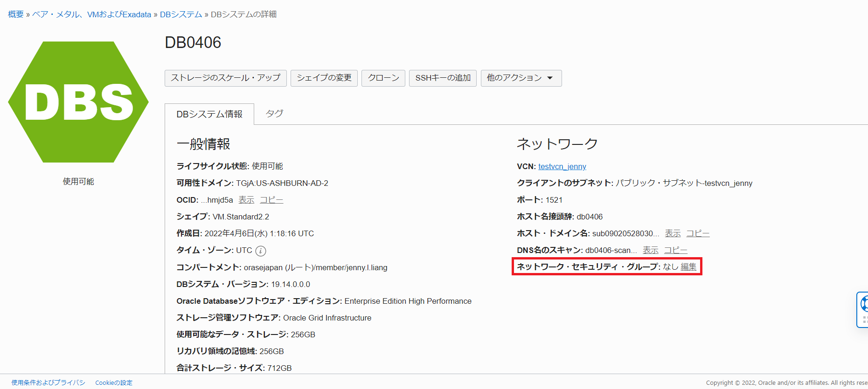Edit the network security groups
868x389 pixels.
[688, 266]
